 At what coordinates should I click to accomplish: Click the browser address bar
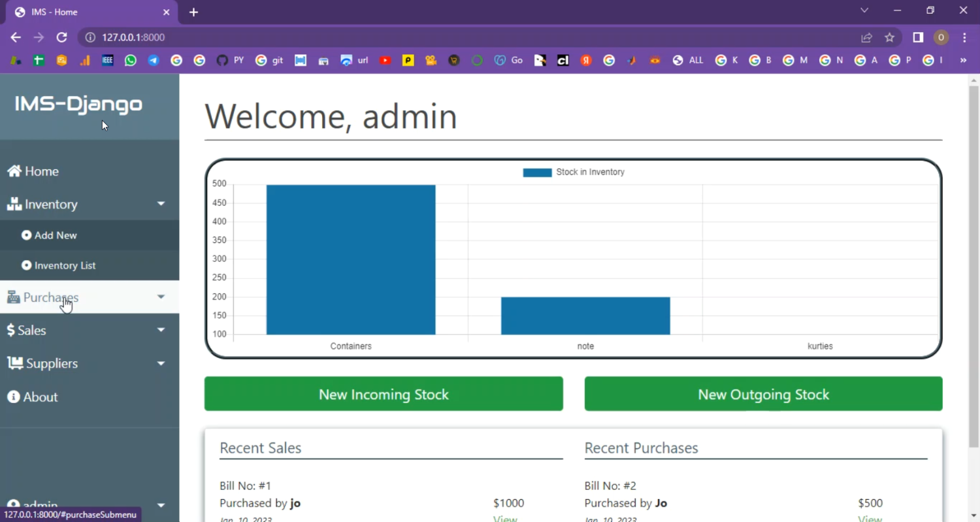(457, 38)
